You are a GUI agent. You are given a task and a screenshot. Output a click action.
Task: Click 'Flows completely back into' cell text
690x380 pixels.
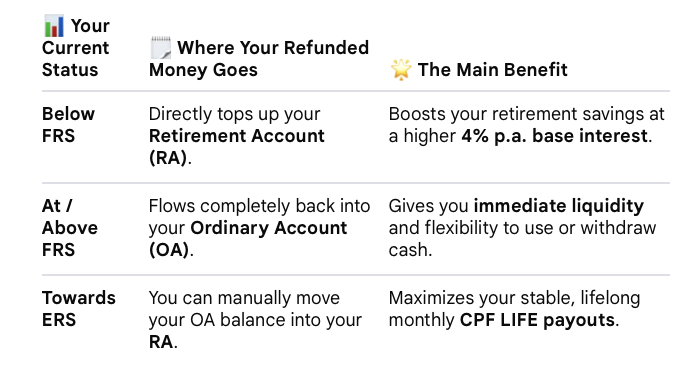259,206
